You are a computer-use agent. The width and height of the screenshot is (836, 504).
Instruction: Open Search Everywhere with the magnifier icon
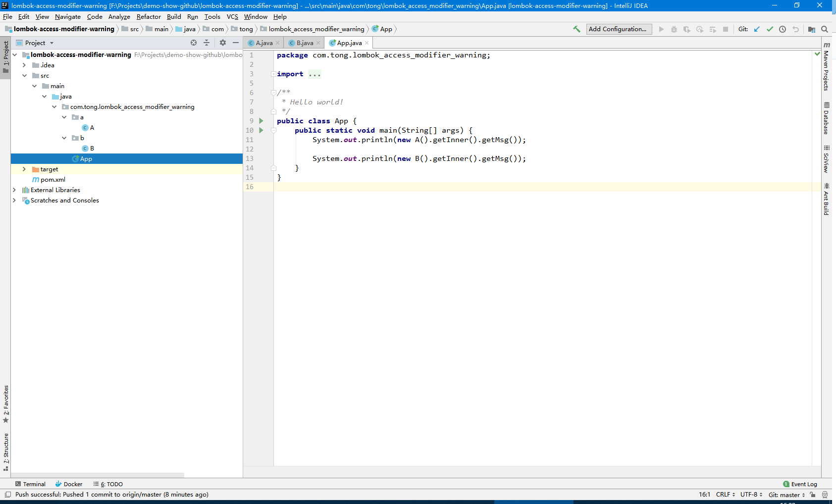click(825, 29)
